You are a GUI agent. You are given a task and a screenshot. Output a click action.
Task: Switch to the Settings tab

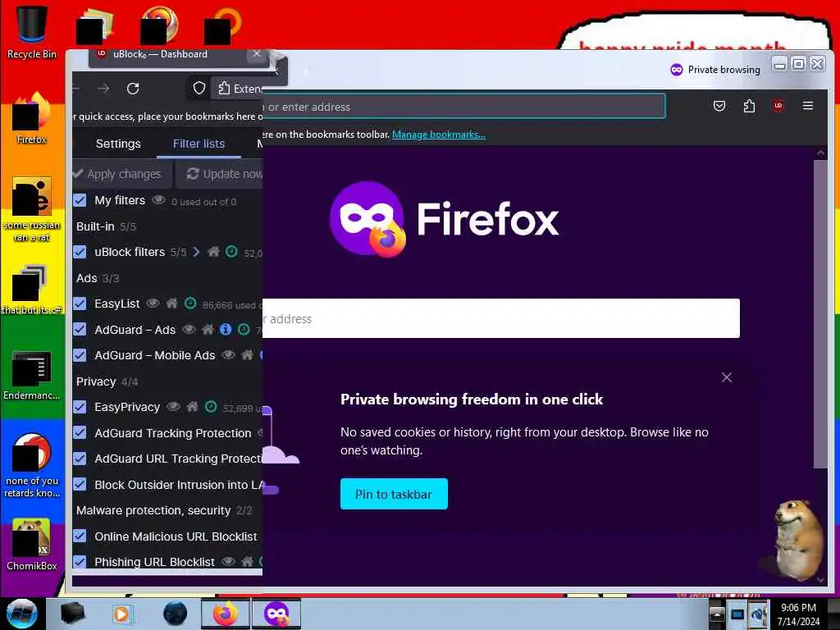coord(118,144)
